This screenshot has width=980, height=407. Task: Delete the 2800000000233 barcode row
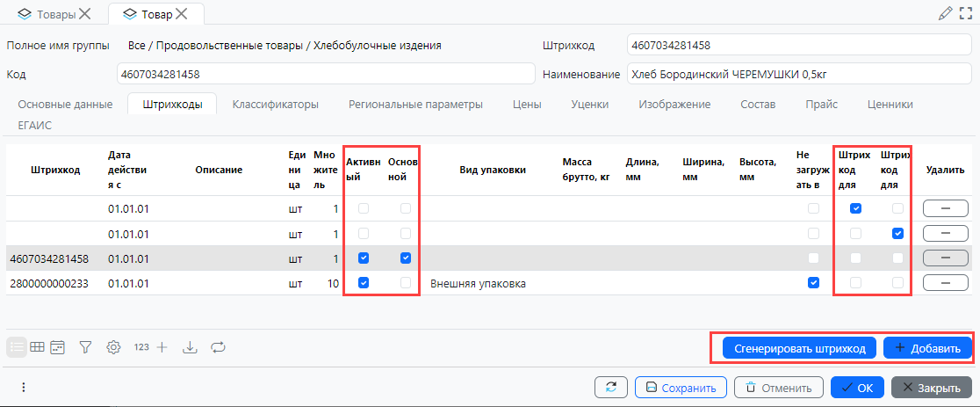coord(945,283)
